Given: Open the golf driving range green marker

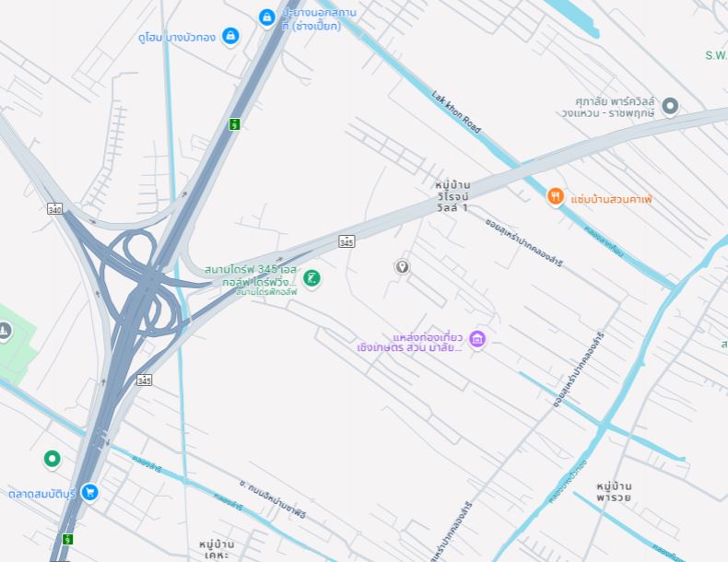Looking at the screenshot, I should (x=311, y=278).
